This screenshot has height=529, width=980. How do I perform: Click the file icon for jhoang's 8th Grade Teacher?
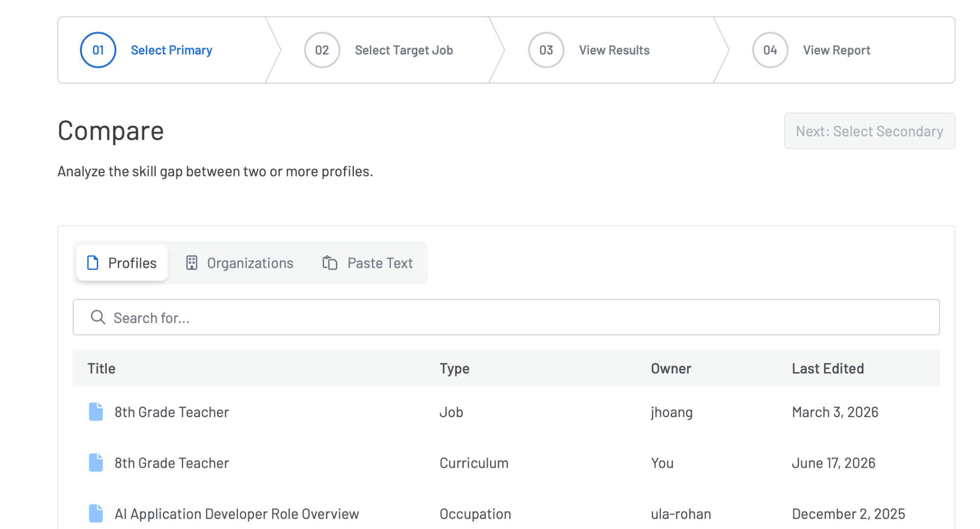click(x=96, y=412)
